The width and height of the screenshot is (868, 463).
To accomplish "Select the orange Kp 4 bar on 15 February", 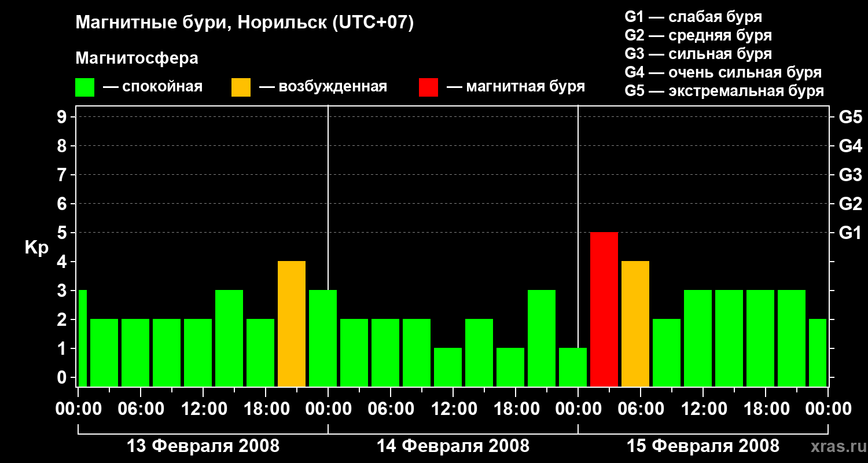I will pos(635,324).
